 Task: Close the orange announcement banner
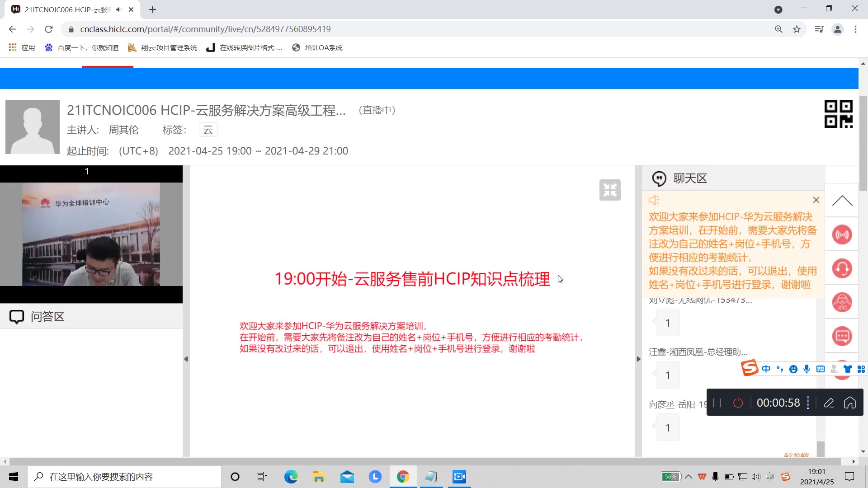click(816, 200)
